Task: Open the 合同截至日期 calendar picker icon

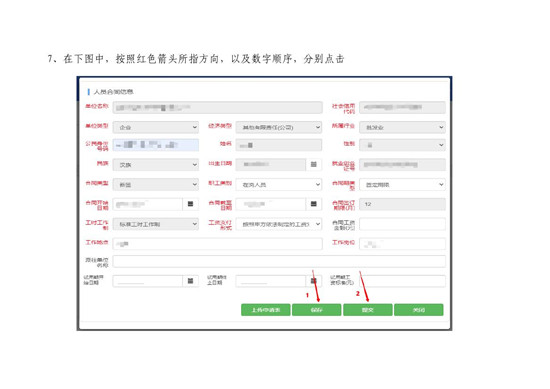Action: coord(314,204)
